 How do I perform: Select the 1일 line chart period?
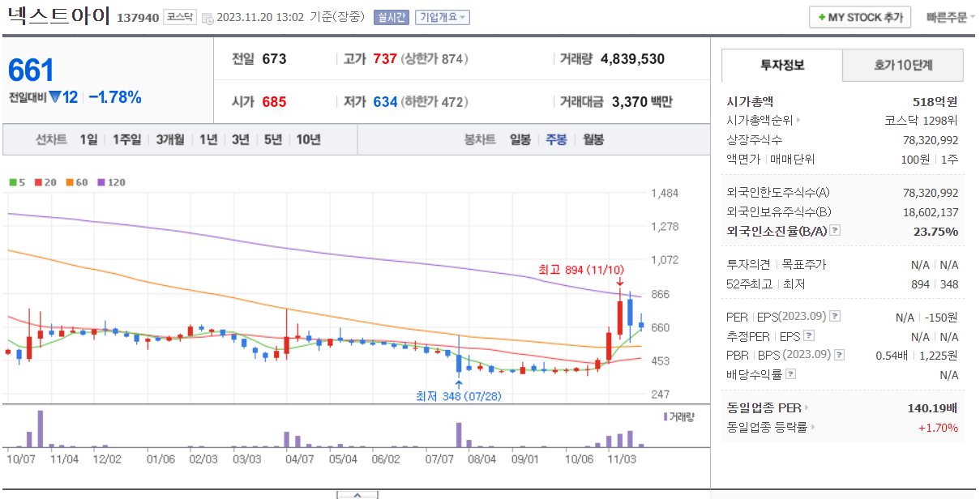point(88,139)
